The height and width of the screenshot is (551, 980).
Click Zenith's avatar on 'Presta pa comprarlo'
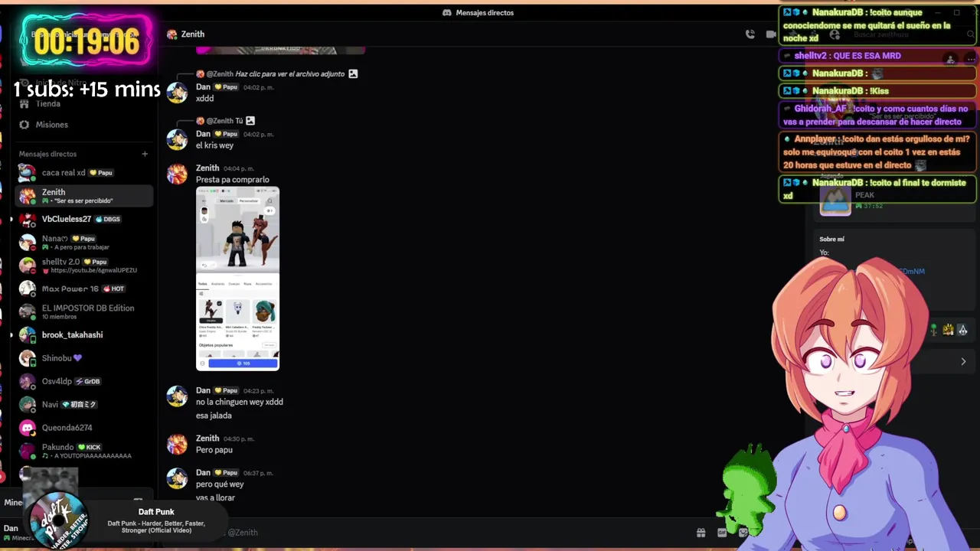[177, 174]
